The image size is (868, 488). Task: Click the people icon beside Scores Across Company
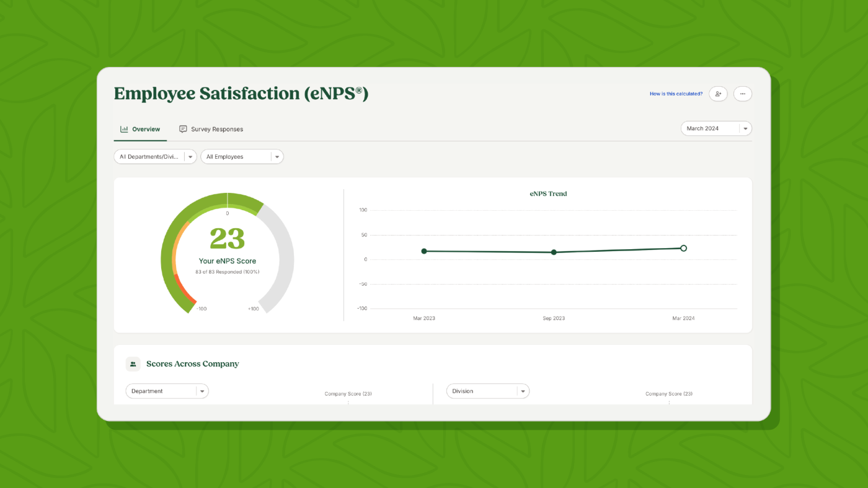click(133, 364)
